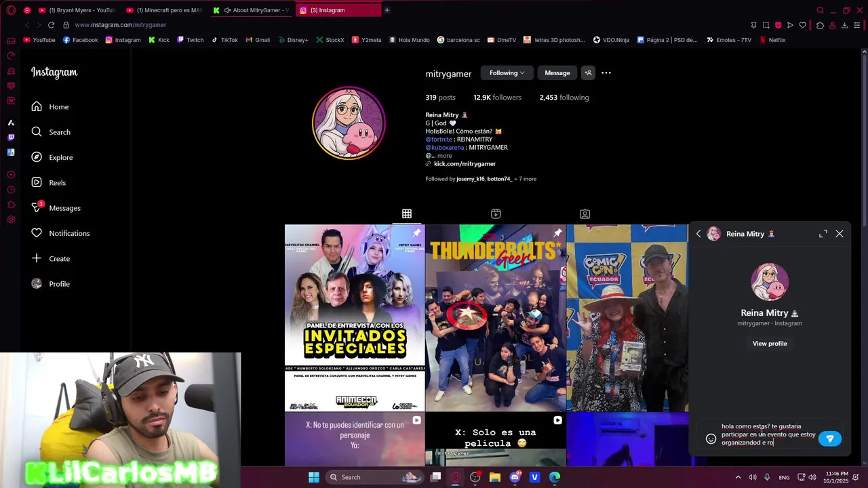Screen dimensions: 868x488
Task: Select the posts grid tab
Action: pyautogui.click(x=407, y=213)
